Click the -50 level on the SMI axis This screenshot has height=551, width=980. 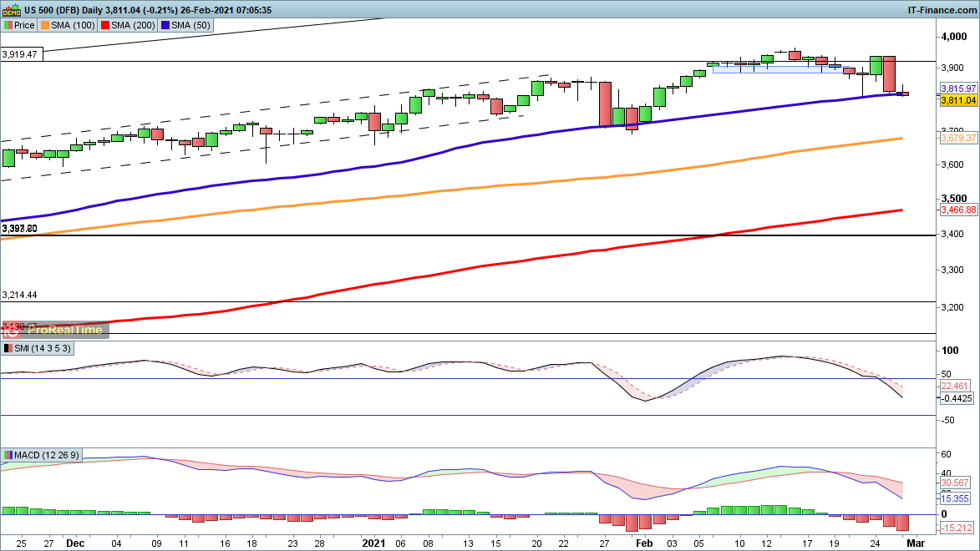tap(948, 421)
